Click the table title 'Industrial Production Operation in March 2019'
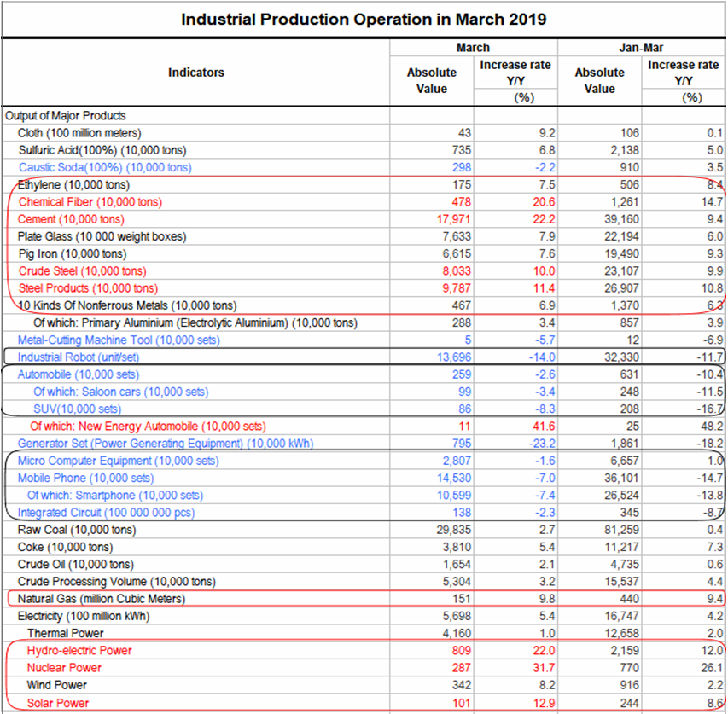This screenshot has width=728, height=714. [364, 19]
